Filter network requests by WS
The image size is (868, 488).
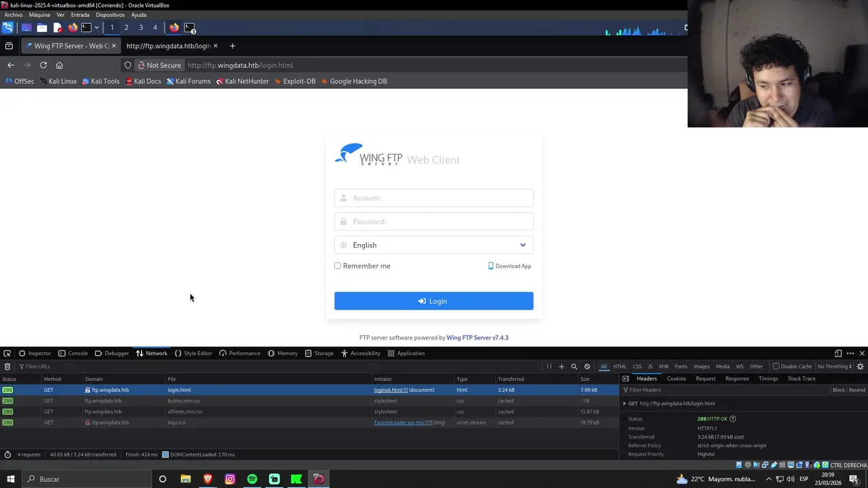click(740, 367)
